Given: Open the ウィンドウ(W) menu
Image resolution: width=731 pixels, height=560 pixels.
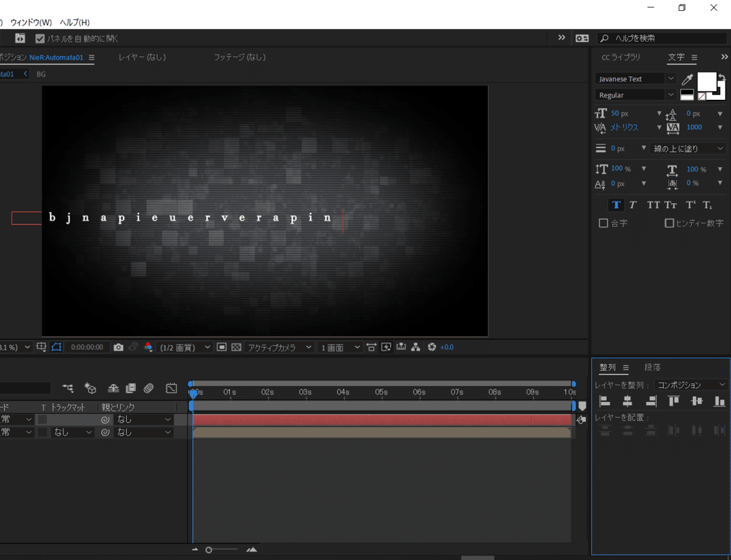Looking at the screenshot, I should click(x=30, y=23).
